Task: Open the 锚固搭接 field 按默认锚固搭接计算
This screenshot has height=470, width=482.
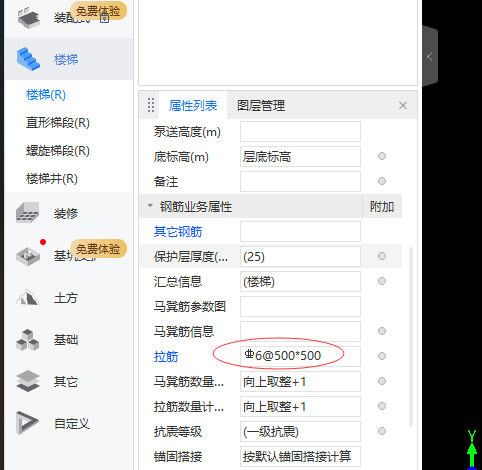Action: pyautogui.click(x=300, y=456)
